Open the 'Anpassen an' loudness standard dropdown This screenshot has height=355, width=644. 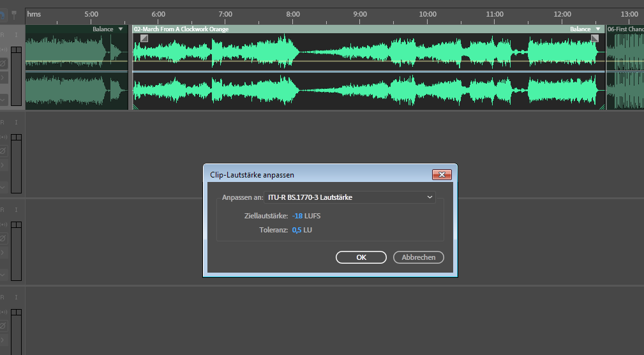coord(350,197)
